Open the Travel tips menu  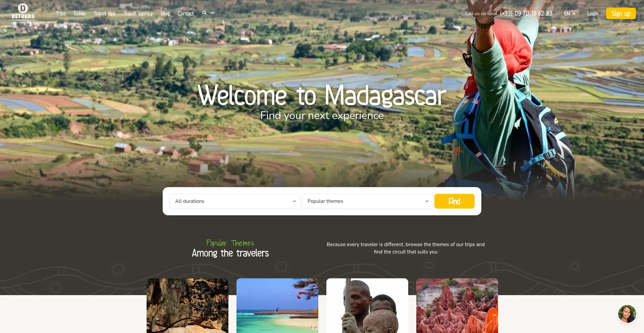coord(104,14)
